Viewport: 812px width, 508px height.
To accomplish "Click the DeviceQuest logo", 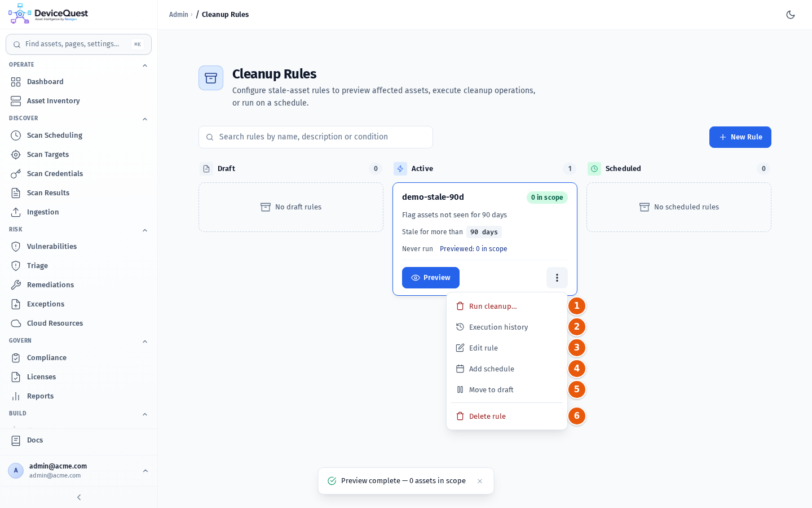I will click(x=48, y=14).
